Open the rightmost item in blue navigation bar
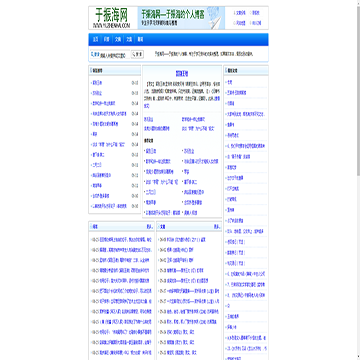360x360 pixels. coord(140,39)
